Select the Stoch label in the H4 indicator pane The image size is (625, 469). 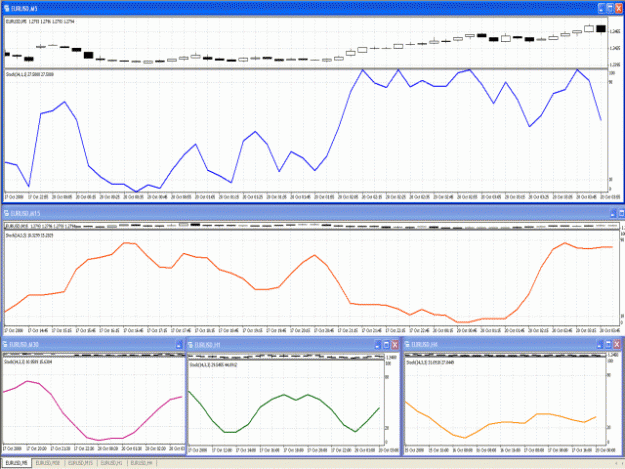coord(430,363)
